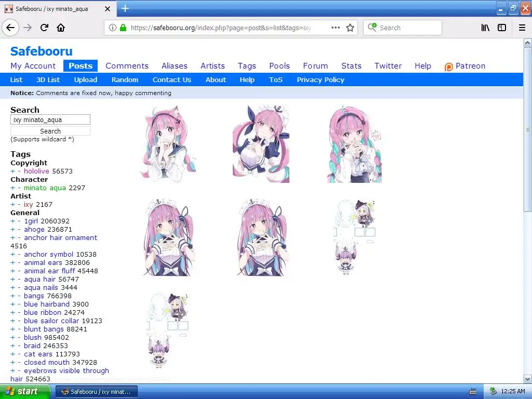This screenshot has height=399, width=532.
Task: Open the Posts tab
Action: coord(81,66)
